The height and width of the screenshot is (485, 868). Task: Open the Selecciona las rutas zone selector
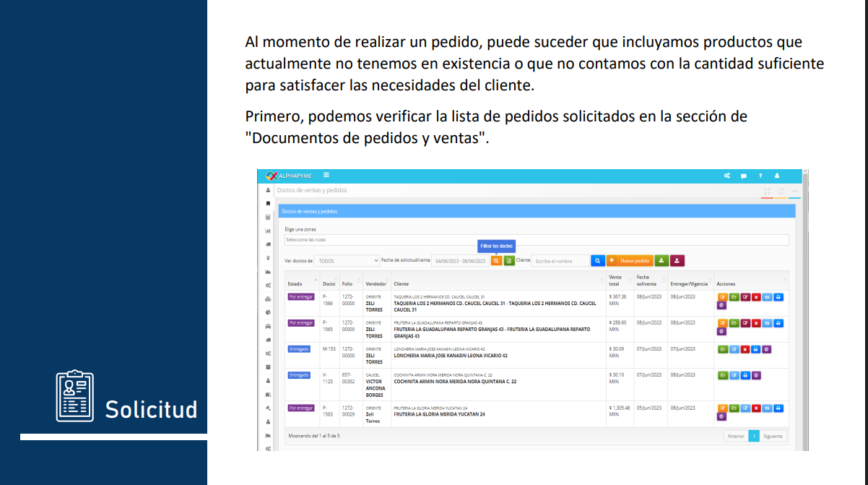pos(536,240)
